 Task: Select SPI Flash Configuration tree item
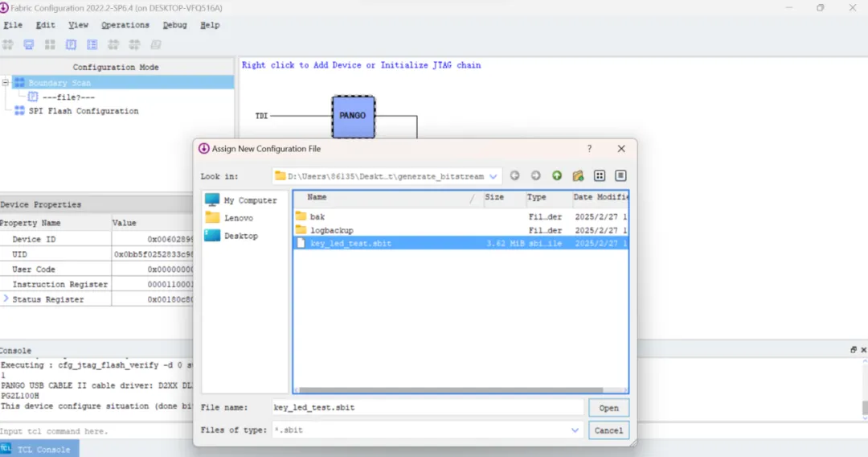(x=84, y=111)
